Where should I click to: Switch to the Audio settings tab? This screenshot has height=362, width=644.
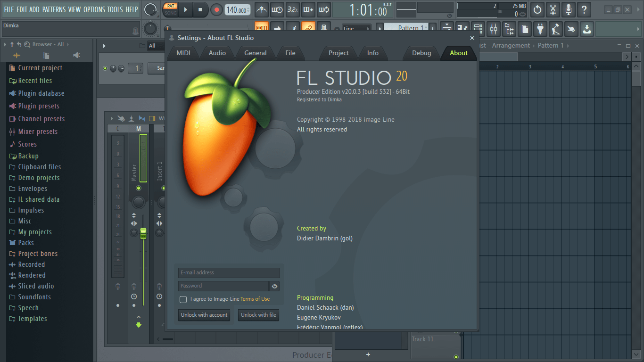pos(217,53)
